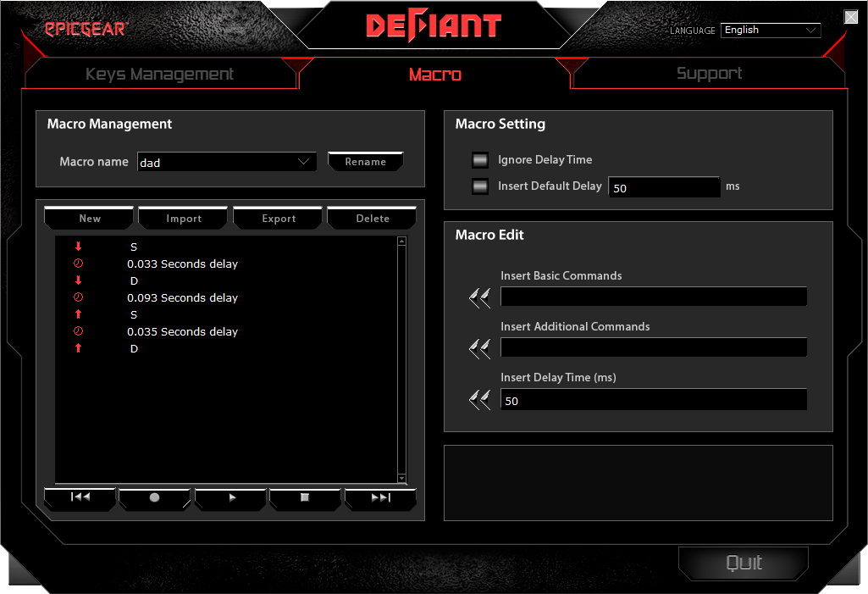Switch to Keys Management tab
Image resolution: width=868 pixels, height=594 pixels.
[159, 74]
